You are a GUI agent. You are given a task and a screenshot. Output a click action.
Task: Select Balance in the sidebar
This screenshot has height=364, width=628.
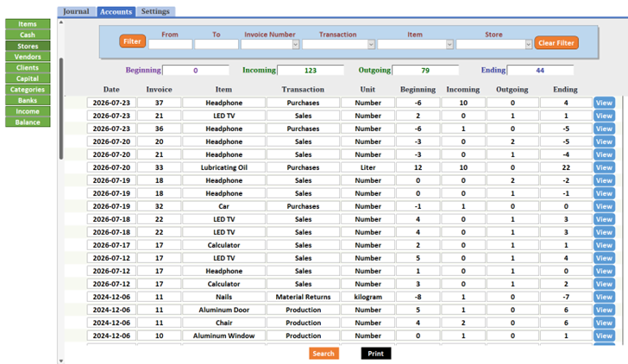click(x=28, y=122)
